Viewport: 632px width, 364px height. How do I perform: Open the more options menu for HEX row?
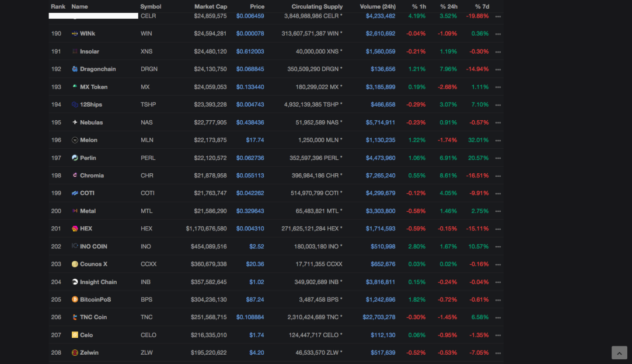[498, 229]
